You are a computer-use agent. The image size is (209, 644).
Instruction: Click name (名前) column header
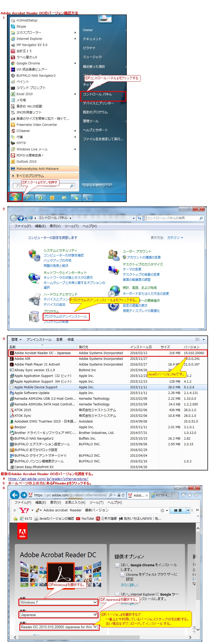43,347
